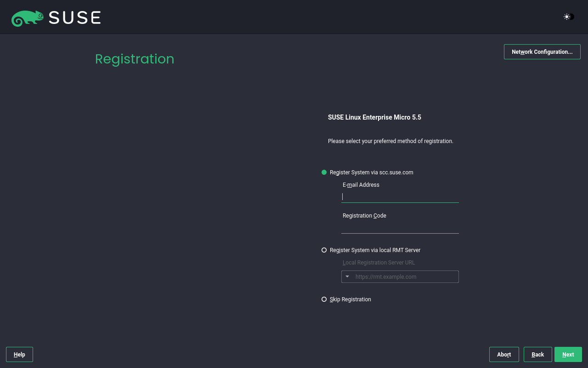Screen dimensions: 588x368
Task: Select Register System via scc.suse.com
Action: tap(324, 172)
